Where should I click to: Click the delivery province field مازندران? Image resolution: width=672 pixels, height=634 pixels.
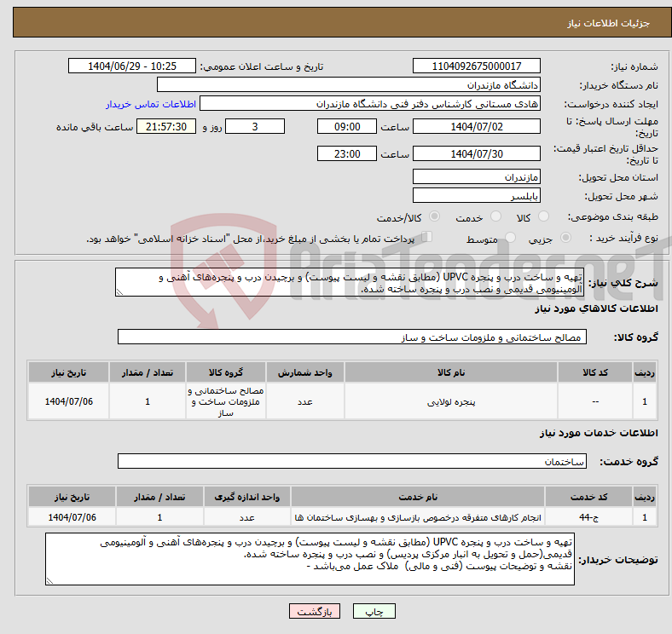(477, 176)
